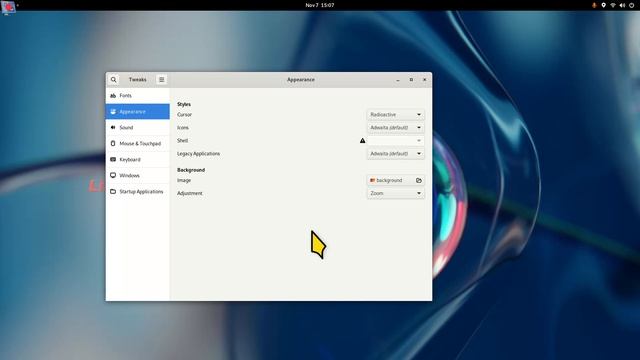
Task: Open the power system menu icon
Action: 631,5
